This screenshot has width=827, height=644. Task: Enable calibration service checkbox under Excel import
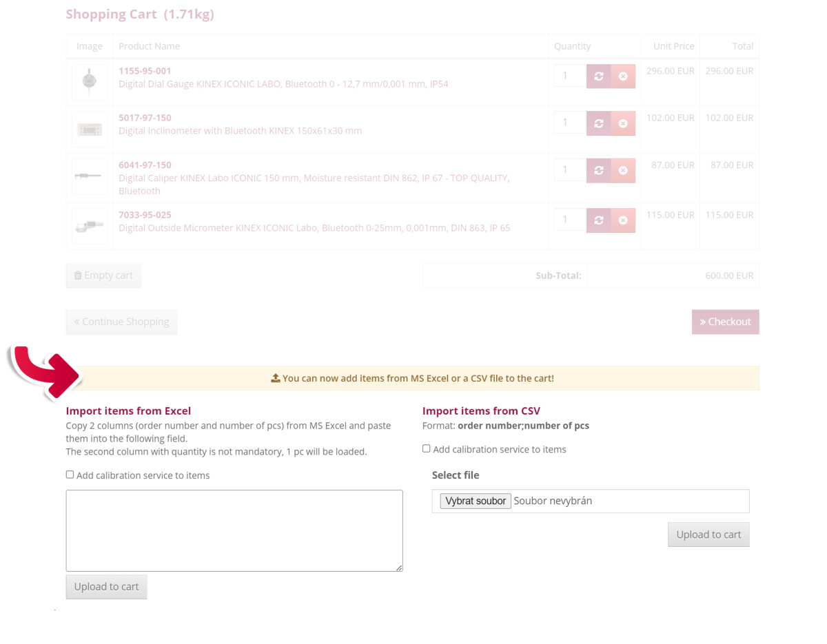click(70, 475)
